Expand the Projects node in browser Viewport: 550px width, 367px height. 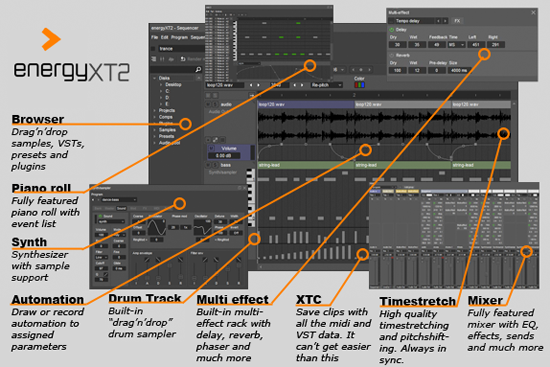tap(155, 111)
